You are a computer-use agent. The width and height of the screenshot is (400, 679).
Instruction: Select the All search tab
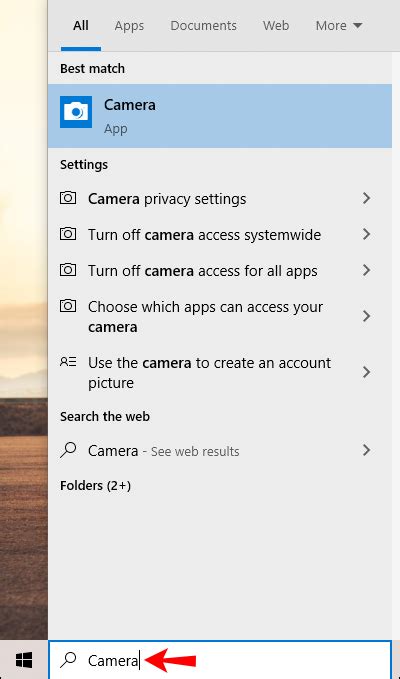tap(81, 26)
